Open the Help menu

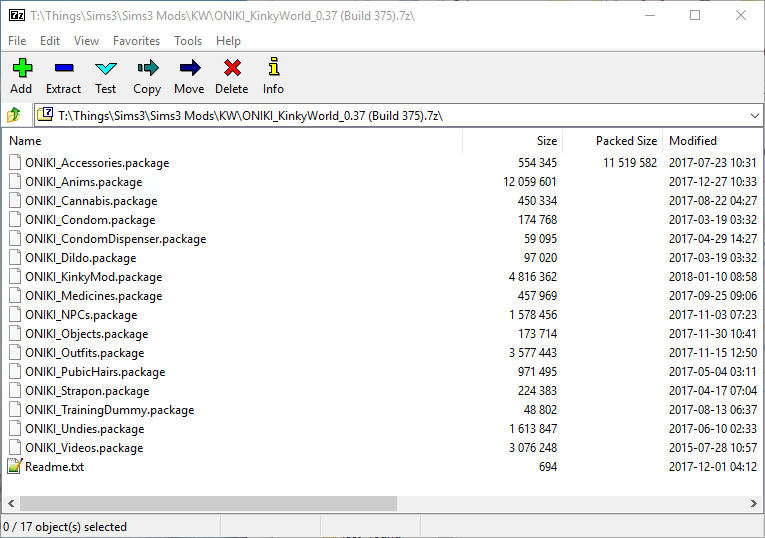tap(228, 41)
